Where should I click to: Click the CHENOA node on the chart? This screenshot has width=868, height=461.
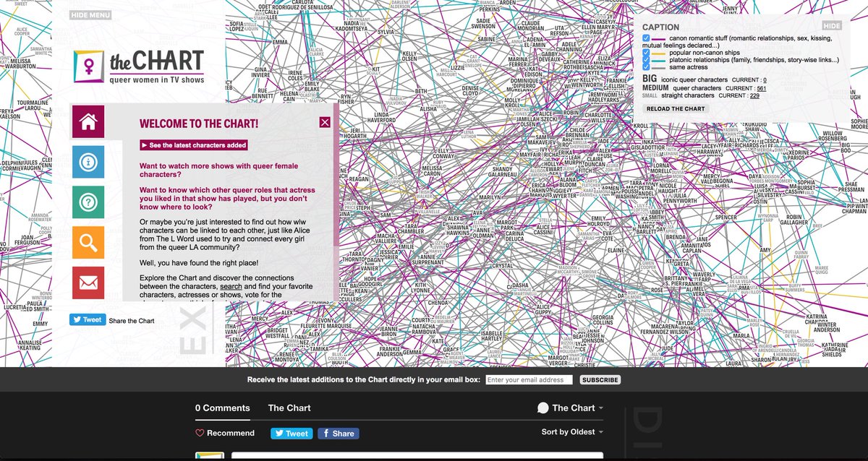click(x=439, y=303)
